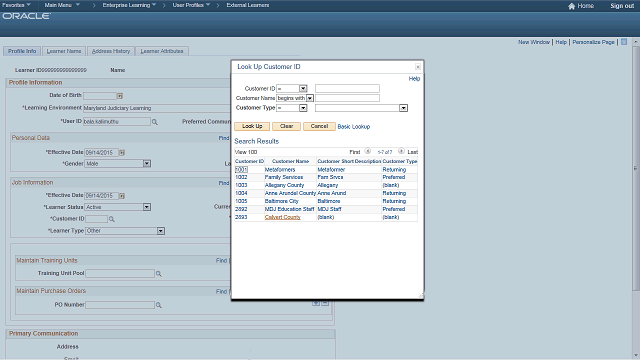Open Personal Data Effective Date calendar
Viewport: 640px width, 360px height.
122,152
